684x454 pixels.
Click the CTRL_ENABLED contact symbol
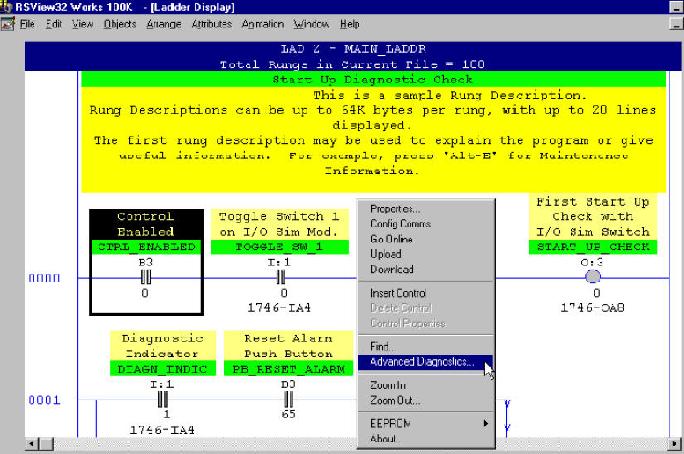pos(146,277)
